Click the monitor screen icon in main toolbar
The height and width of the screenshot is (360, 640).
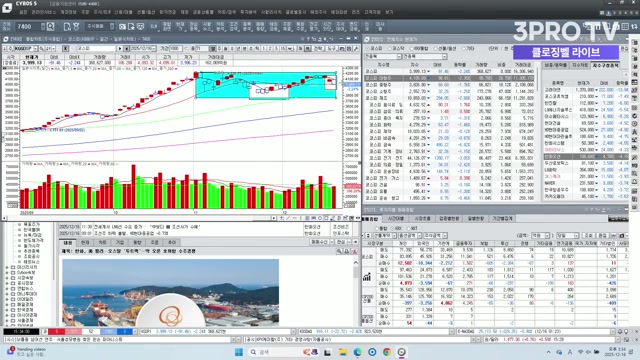[140, 27]
